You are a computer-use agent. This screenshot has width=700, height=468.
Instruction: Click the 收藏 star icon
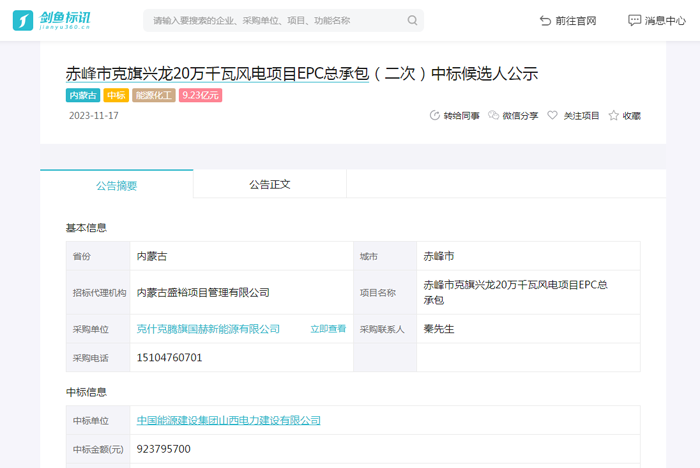pos(614,116)
